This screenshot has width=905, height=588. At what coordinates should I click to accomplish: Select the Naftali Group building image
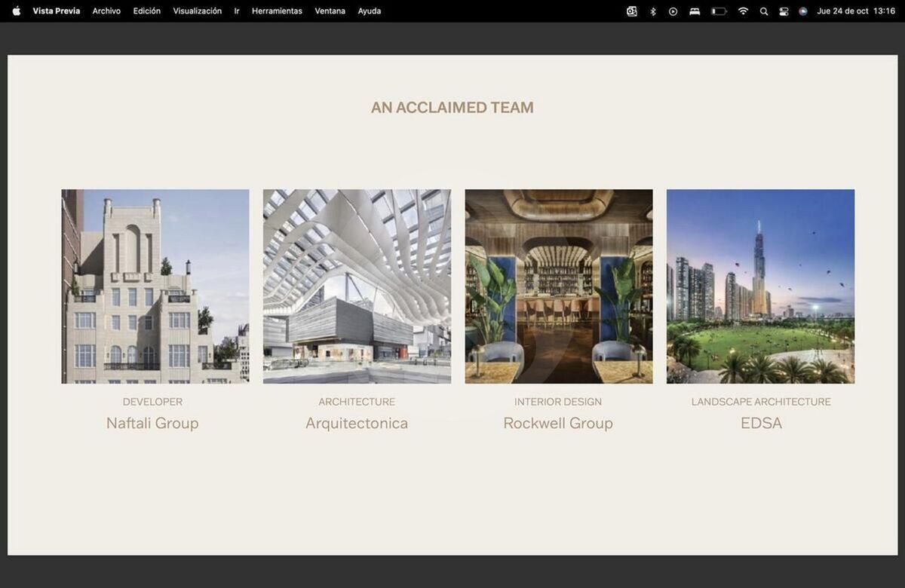tap(155, 286)
